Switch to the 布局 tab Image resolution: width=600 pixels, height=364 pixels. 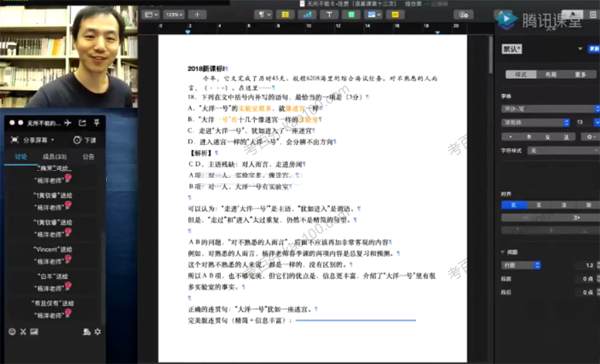tap(551, 74)
